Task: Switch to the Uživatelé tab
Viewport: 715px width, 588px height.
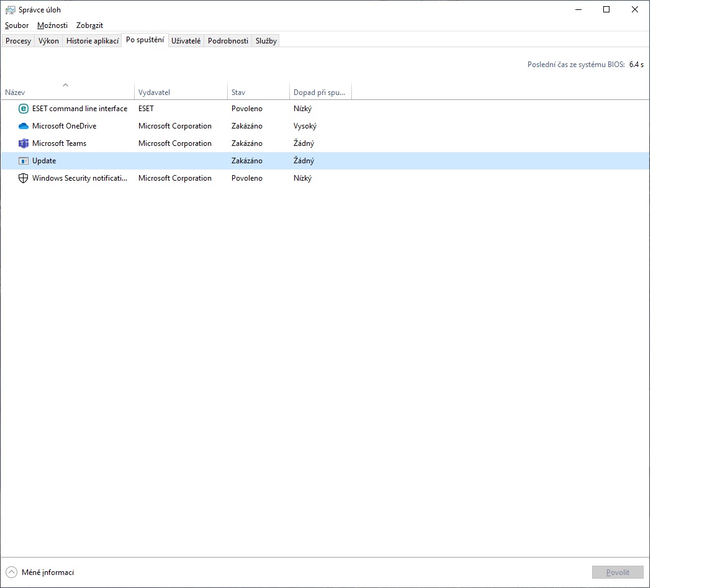Action: [x=186, y=40]
